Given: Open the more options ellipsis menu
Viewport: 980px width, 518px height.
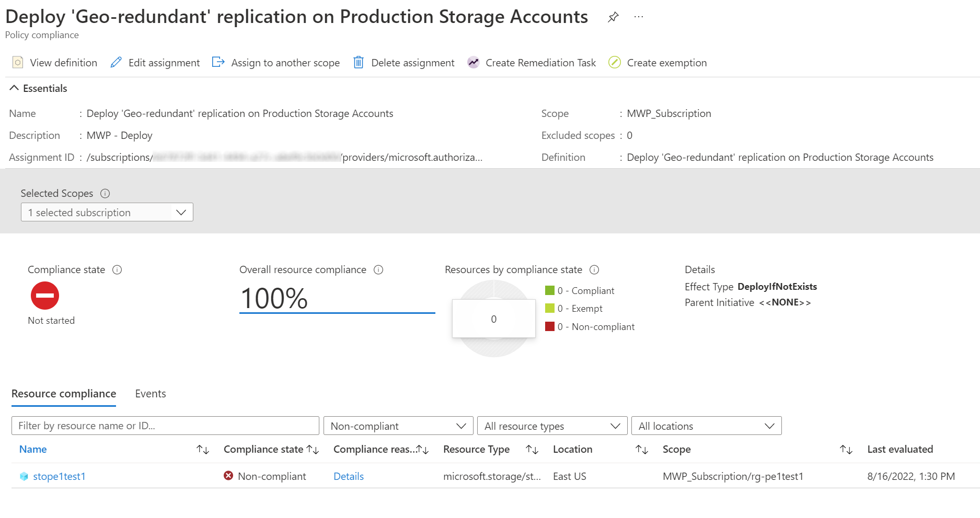Looking at the screenshot, I should [639, 17].
